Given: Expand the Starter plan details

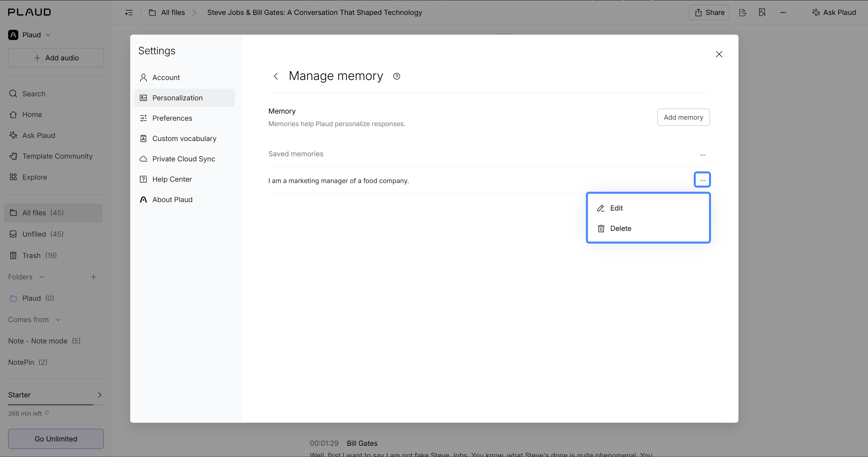Looking at the screenshot, I should click(100, 395).
